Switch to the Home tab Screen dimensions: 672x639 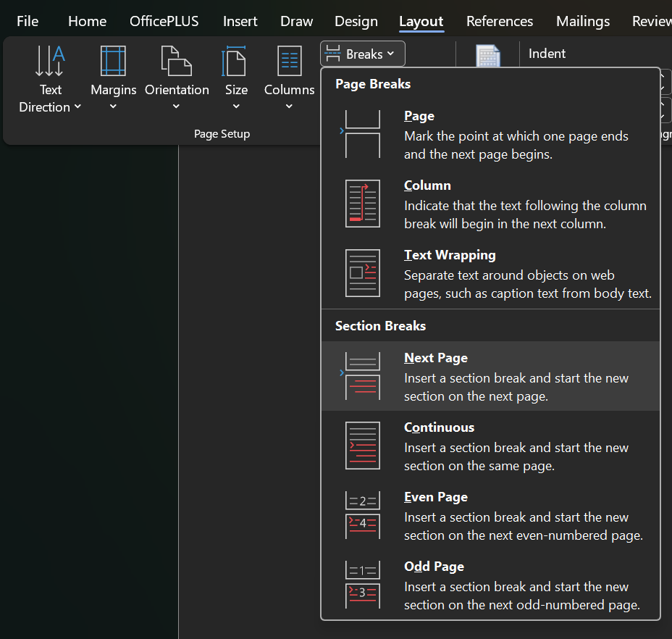87,21
